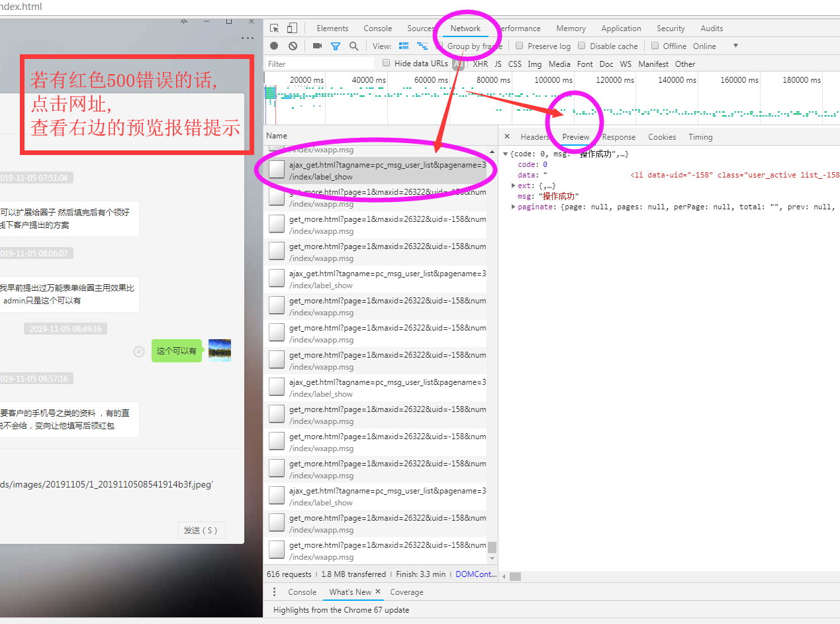Click the capture screenshots camera icon
Image resolution: width=840 pixels, height=624 pixels.
[317, 46]
